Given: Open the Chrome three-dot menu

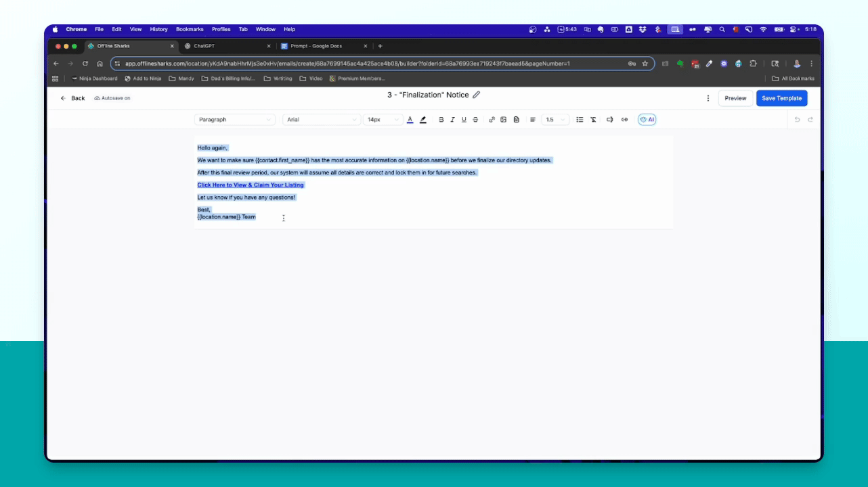Looking at the screenshot, I should pyautogui.click(x=811, y=64).
